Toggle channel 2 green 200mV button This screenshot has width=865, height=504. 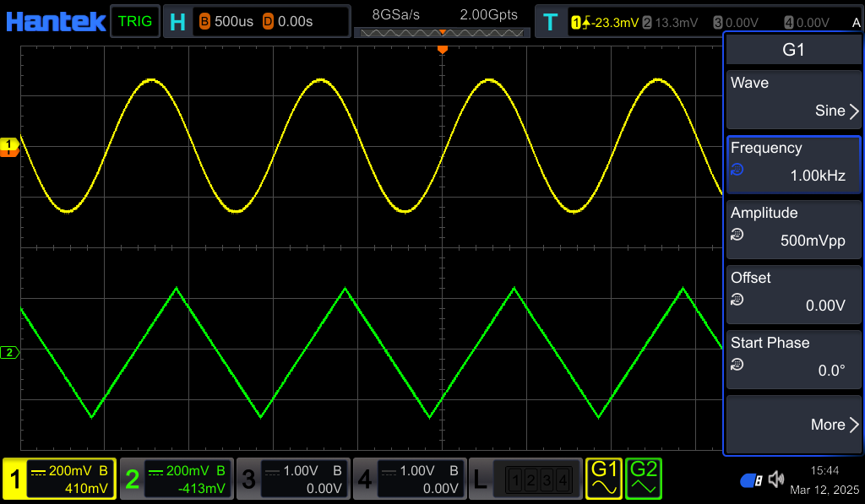tap(176, 480)
